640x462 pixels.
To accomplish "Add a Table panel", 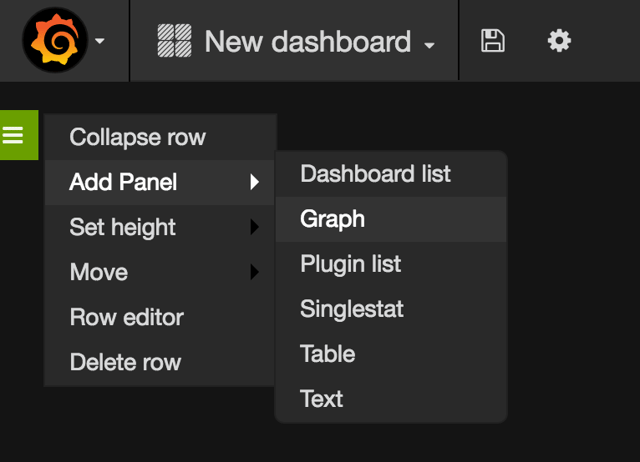I will (x=391, y=354).
